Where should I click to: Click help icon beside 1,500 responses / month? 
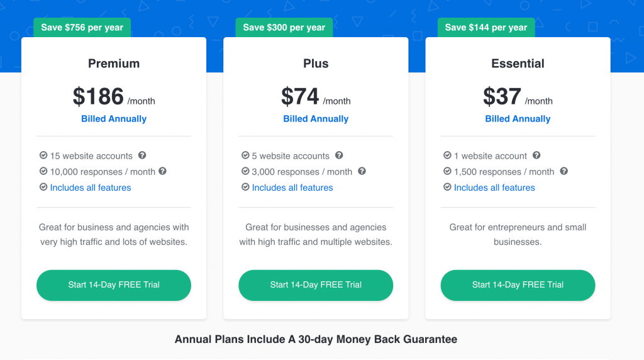click(x=564, y=171)
